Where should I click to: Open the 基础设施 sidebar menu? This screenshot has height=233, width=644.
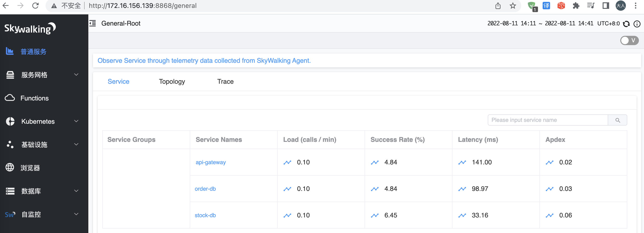click(x=44, y=144)
